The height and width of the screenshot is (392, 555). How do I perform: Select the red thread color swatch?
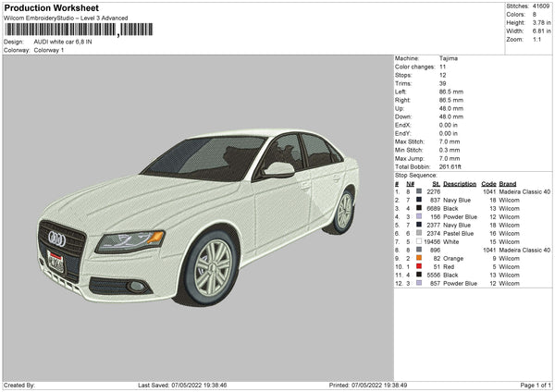click(x=418, y=266)
